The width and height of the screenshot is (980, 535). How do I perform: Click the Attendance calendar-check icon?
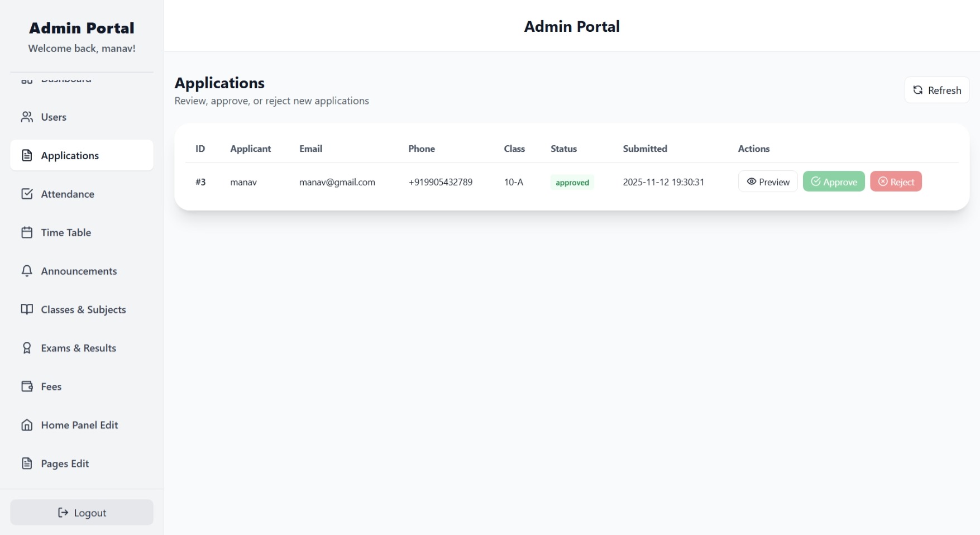coord(26,194)
